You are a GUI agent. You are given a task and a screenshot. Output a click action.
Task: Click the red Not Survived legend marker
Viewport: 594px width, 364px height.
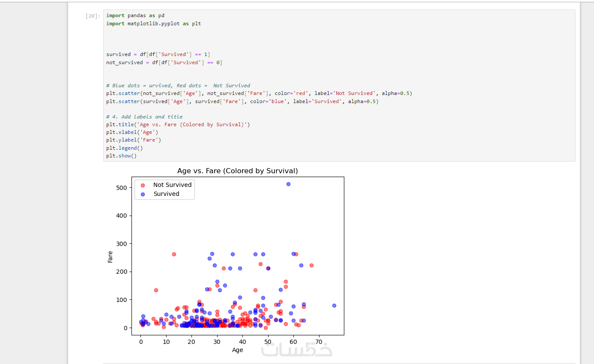click(x=143, y=185)
